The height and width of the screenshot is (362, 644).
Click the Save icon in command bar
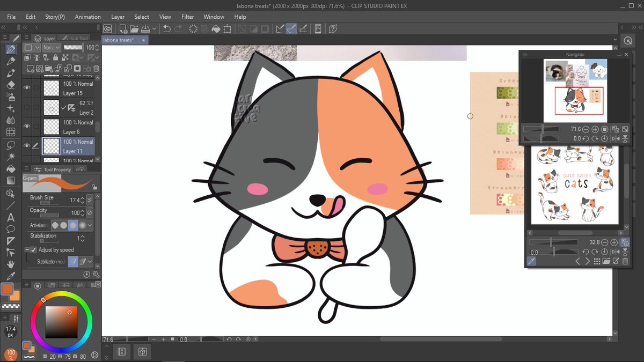tap(146, 28)
